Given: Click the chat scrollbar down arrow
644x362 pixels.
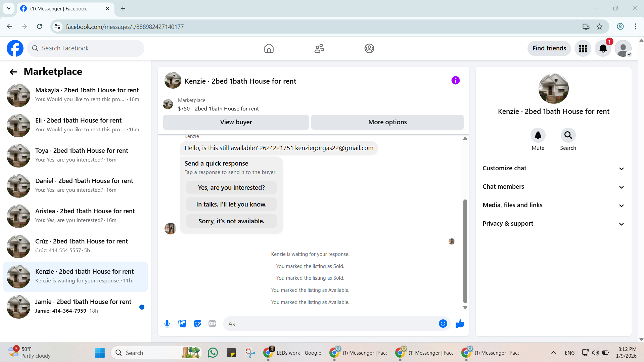Looking at the screenshot, I should 465,308.
